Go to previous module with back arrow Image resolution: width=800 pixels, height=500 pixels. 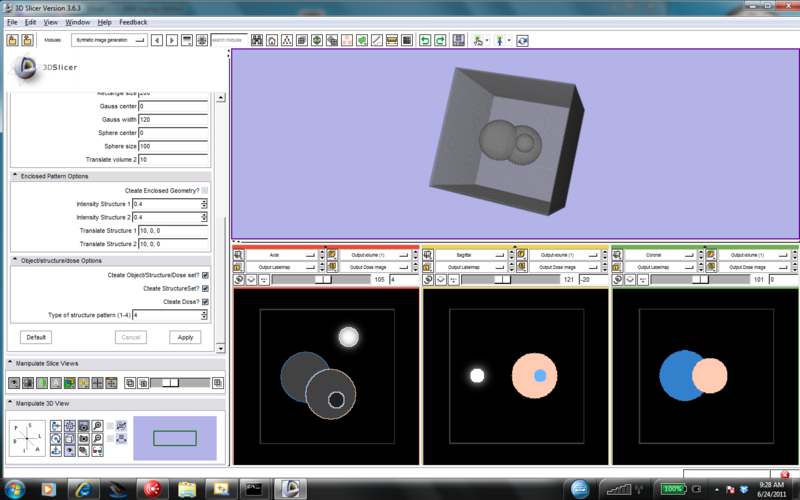click(157, 40)
